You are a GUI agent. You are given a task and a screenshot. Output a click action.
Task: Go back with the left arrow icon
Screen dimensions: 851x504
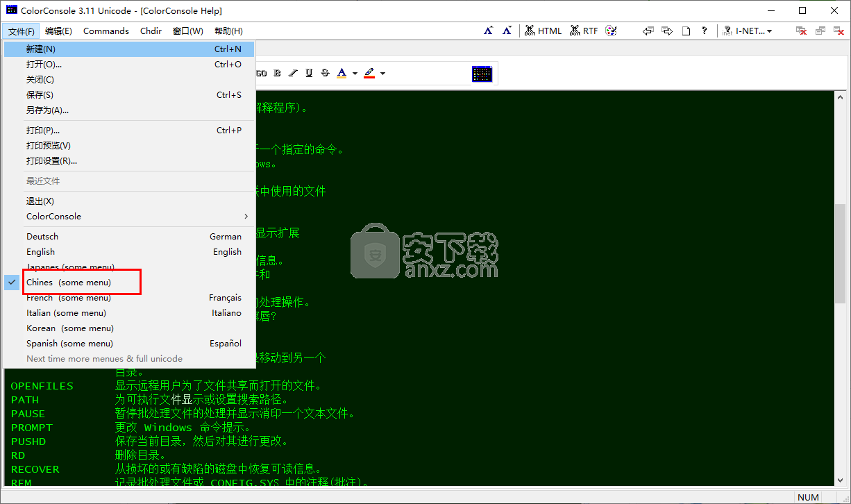648,31
